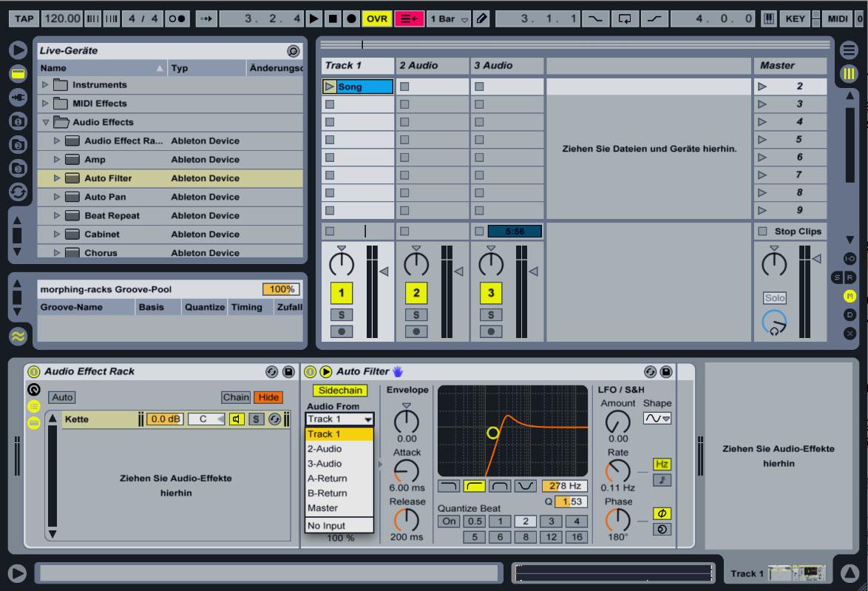Screen dimensions: 868x591
Task: Open the Live devices browser icon
Action: (x=18, y=74)
